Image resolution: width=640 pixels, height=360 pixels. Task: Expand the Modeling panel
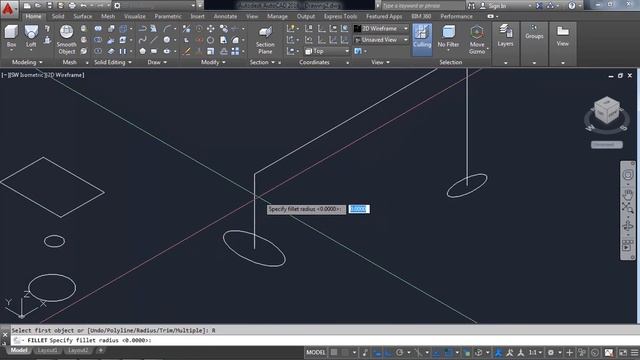[x=27, y=62]
